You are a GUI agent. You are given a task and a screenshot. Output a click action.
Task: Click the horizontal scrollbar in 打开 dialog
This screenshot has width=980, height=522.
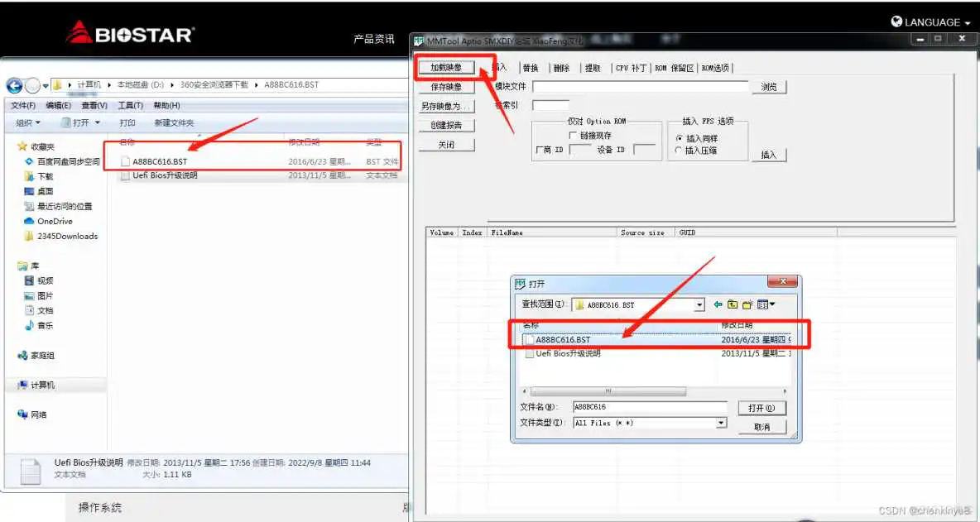tap(608, 391)
